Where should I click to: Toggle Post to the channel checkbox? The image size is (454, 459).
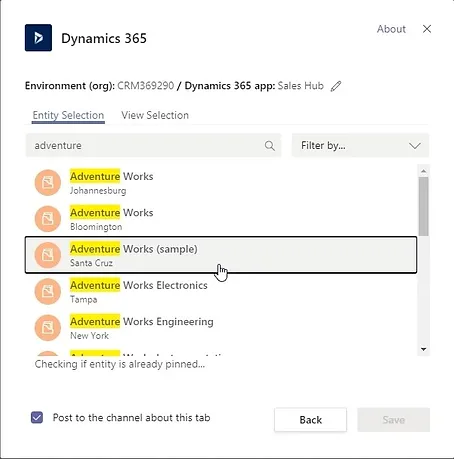pos(37,417)
